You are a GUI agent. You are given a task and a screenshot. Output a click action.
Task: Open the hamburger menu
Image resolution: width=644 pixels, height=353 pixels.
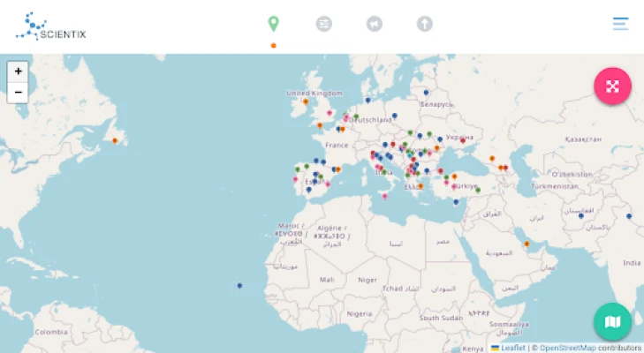coord(621,24)
